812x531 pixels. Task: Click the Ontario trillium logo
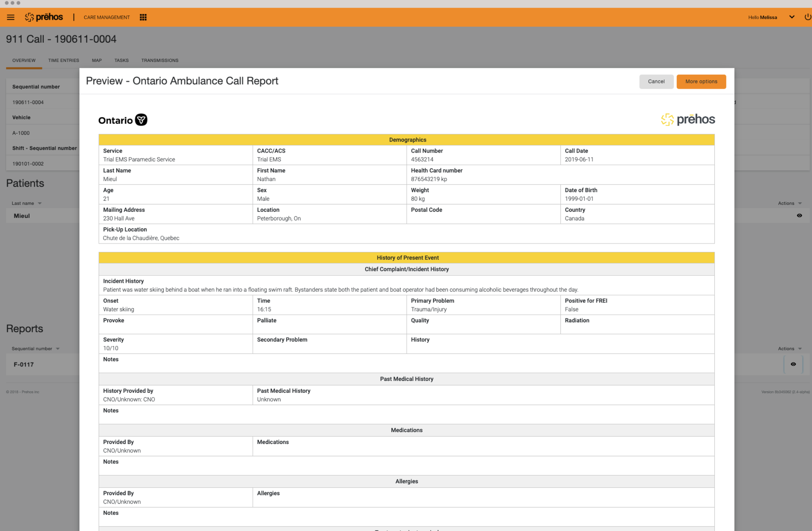(141, 120)
